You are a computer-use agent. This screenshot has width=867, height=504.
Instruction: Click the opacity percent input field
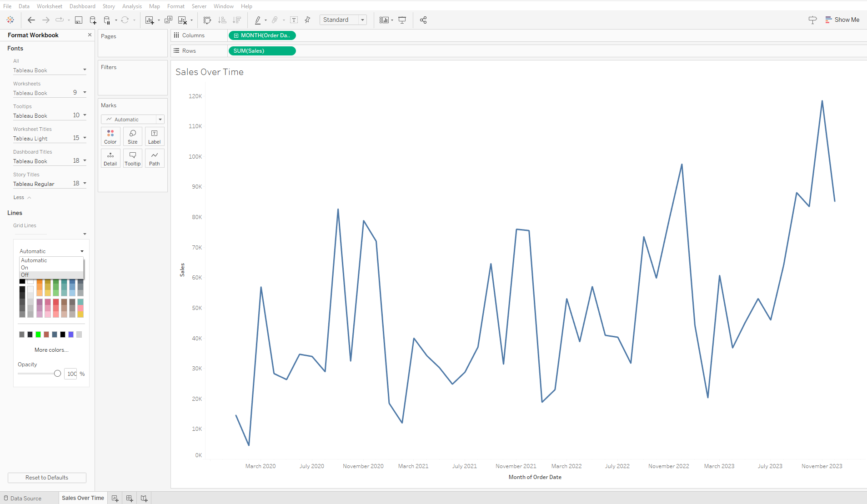click(71, 374)
